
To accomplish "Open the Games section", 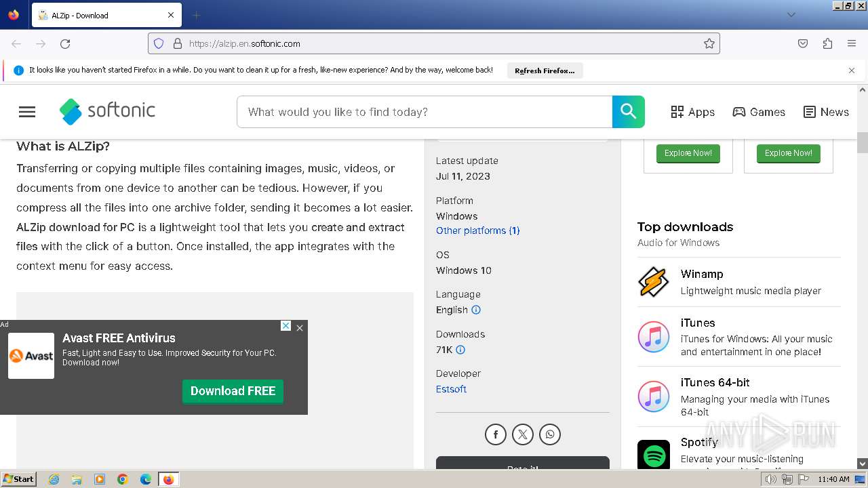I will (759, 112).
